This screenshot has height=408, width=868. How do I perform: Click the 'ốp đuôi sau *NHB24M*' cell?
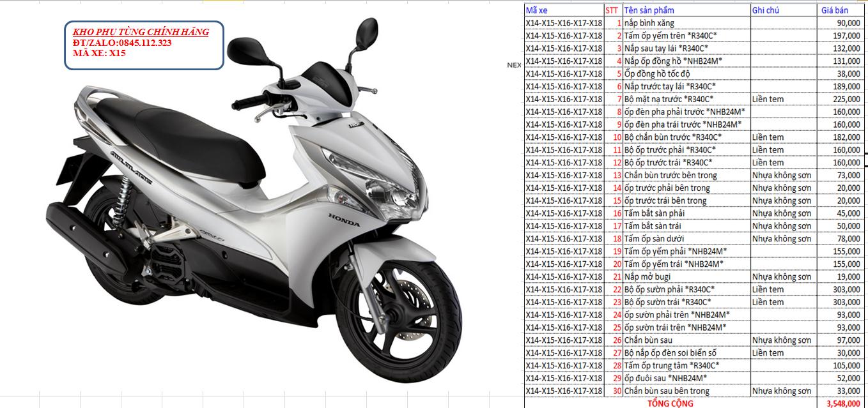pyautogui.click(x=686, y=378)
